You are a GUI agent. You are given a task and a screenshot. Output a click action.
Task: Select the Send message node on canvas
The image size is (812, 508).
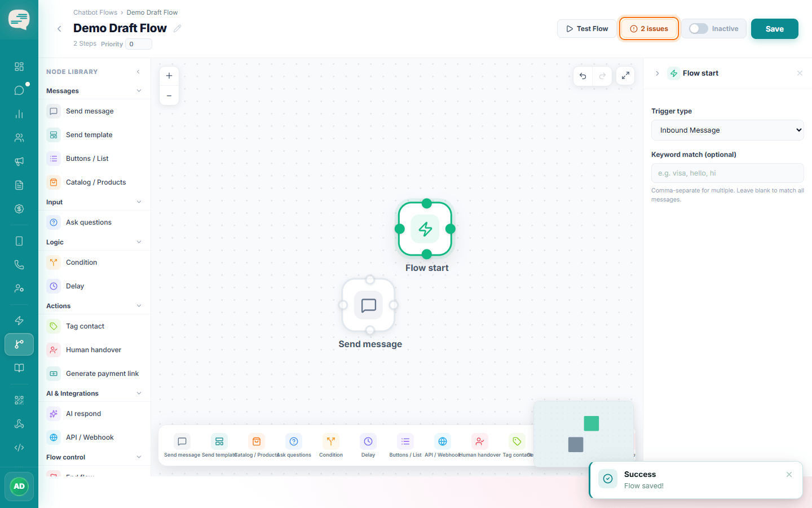tap(368, 305)
